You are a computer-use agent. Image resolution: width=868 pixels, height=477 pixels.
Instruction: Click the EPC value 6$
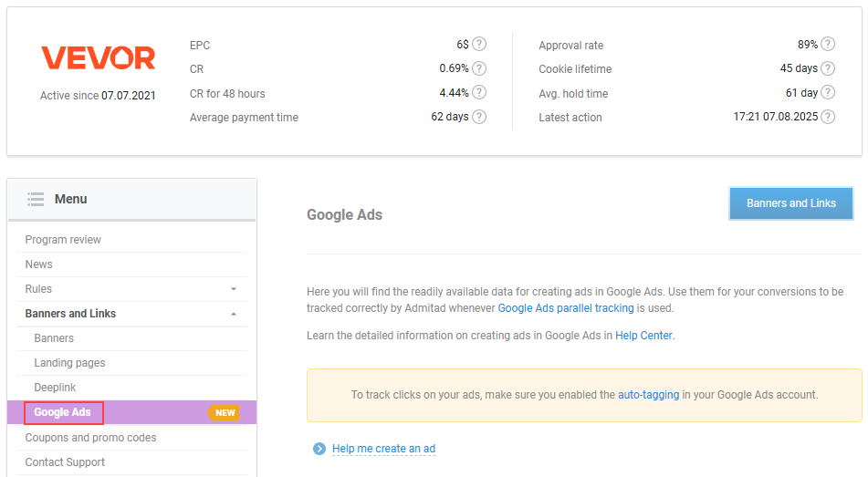tap(462, 45)
